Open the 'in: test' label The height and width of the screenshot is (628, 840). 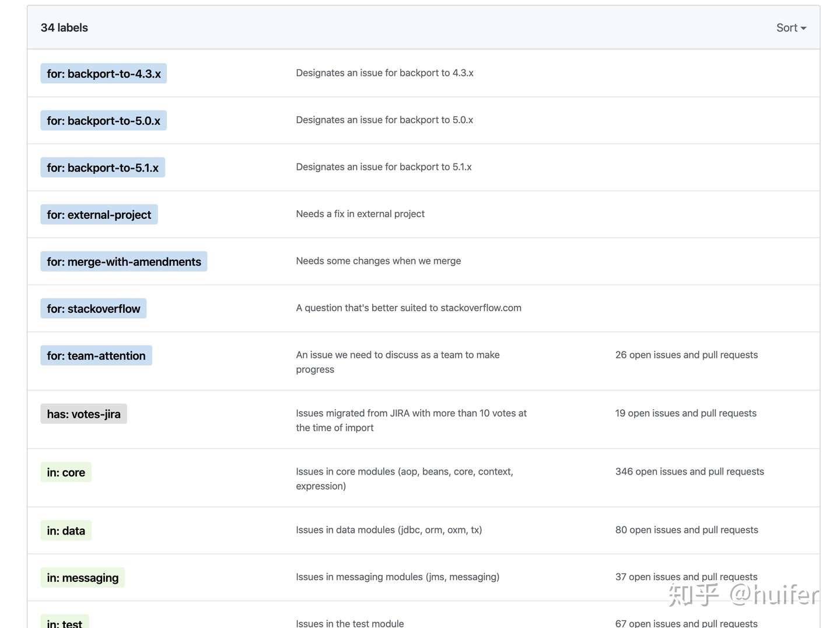(x=64, y=622)
